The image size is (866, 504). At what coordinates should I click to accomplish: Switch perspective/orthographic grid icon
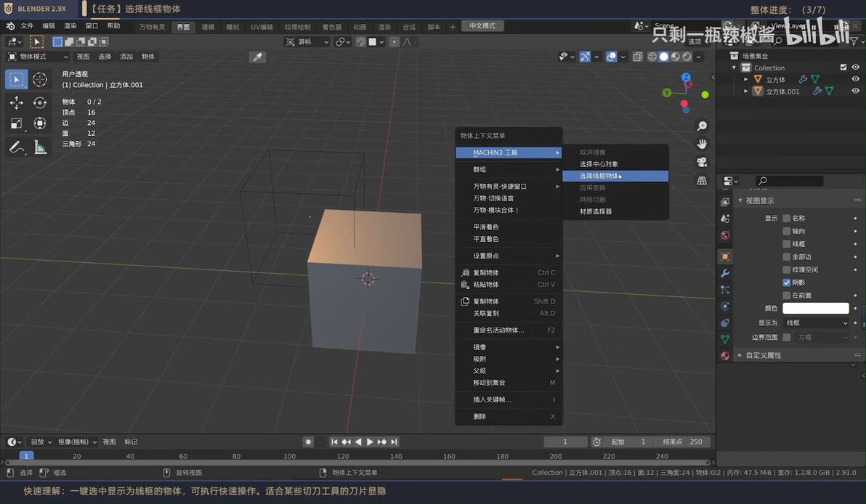[702, 181]
